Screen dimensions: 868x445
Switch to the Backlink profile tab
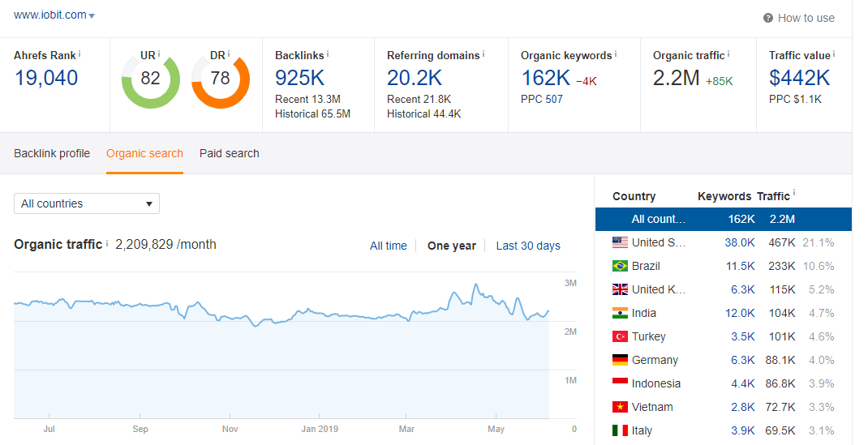click(52, 153)
